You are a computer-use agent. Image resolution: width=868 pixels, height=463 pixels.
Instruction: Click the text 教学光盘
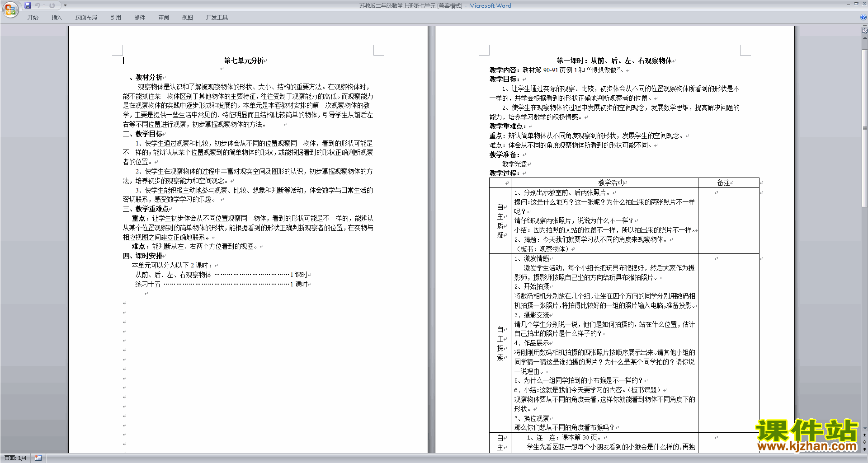(x=514, y=164)
